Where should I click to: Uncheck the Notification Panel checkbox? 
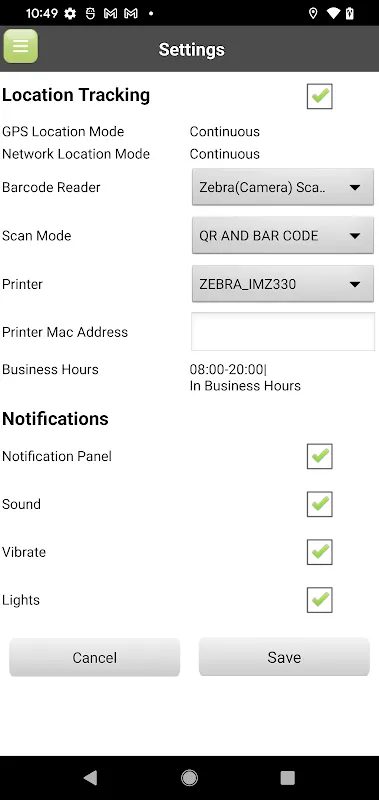(x=320, y=456)
